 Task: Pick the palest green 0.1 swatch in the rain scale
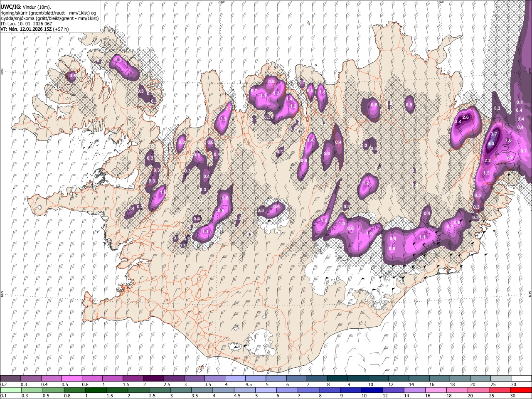tap(11, 390)
